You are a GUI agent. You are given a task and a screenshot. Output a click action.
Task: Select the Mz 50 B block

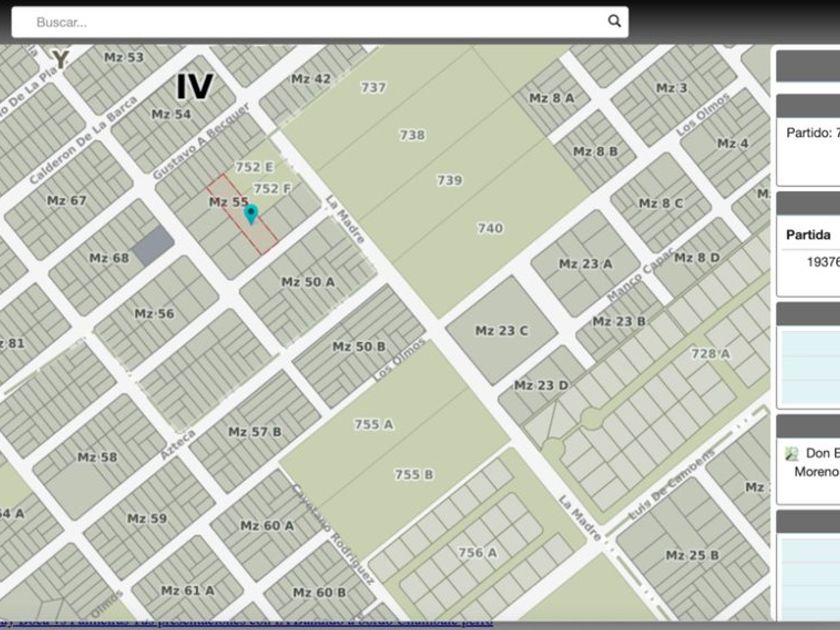point(359,347)
